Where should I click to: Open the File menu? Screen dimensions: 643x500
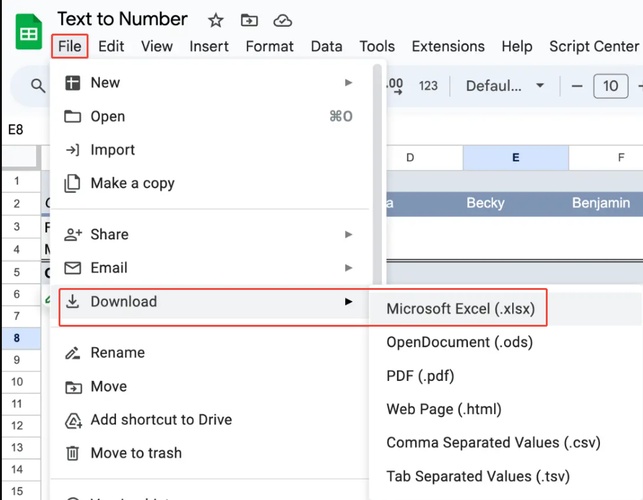pyautogui.click(x=70, y=46)
